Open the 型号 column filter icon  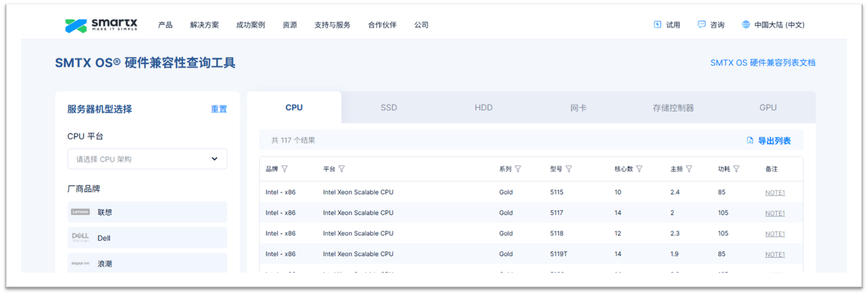[569, 169]
